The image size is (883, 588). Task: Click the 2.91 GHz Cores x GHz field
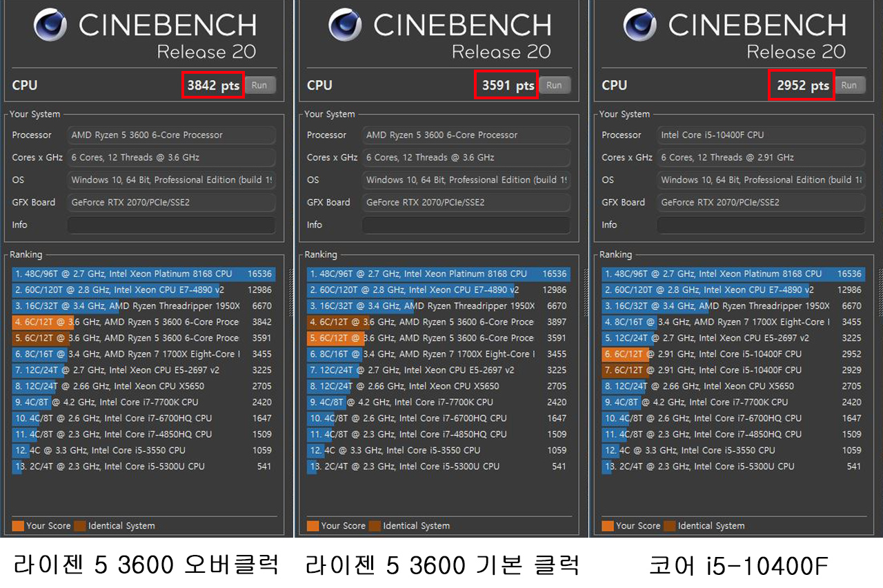[x=760, y=158]
